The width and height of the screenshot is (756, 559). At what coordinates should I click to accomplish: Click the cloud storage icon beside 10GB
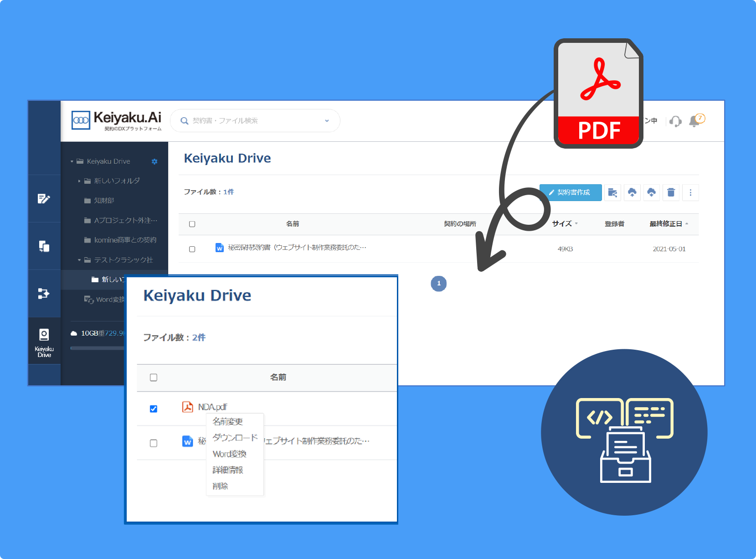pyautogui.click(x=74, y=333)
